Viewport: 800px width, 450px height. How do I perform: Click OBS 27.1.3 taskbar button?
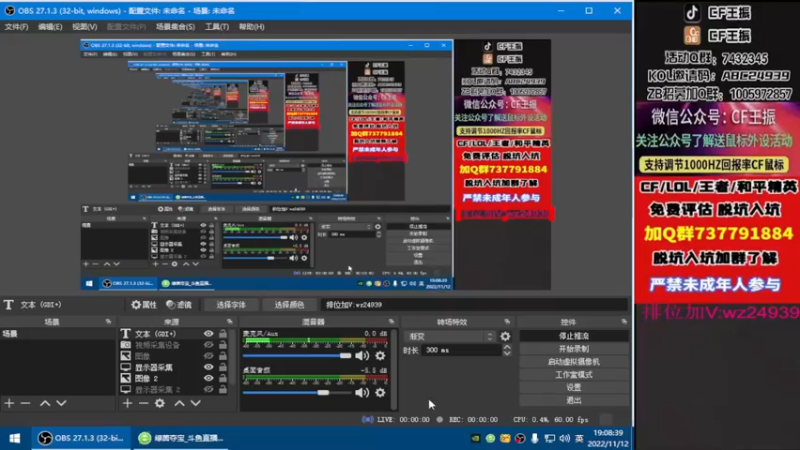(82, 438)
